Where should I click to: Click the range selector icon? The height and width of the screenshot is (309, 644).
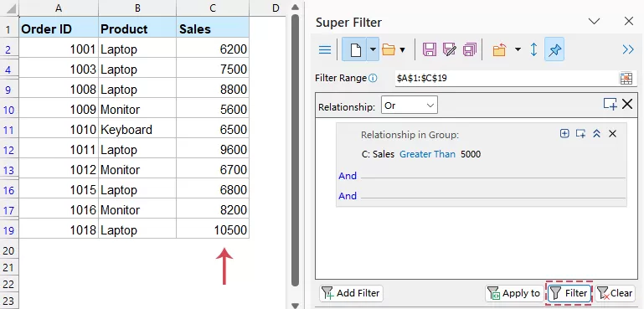626,79
